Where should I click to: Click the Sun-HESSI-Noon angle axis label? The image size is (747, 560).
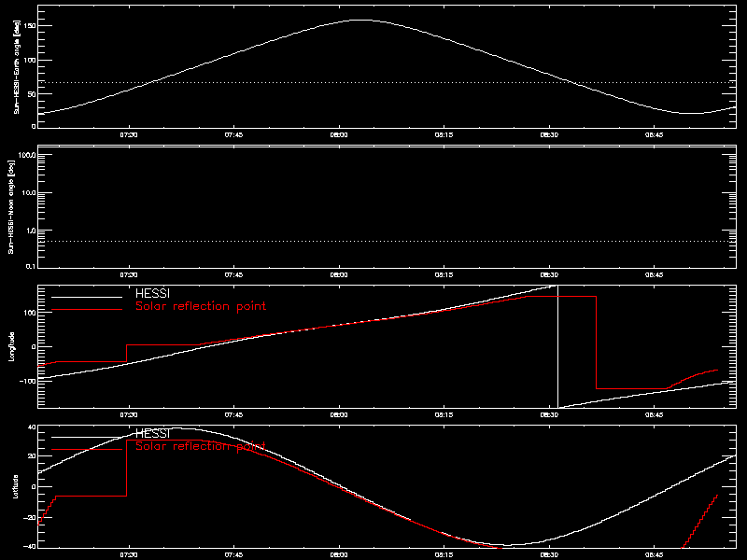11,206
